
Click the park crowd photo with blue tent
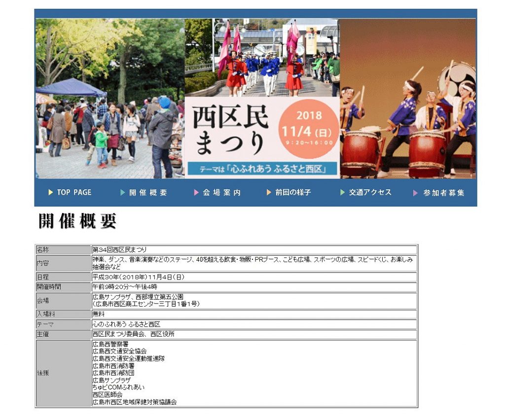(109, 99)
